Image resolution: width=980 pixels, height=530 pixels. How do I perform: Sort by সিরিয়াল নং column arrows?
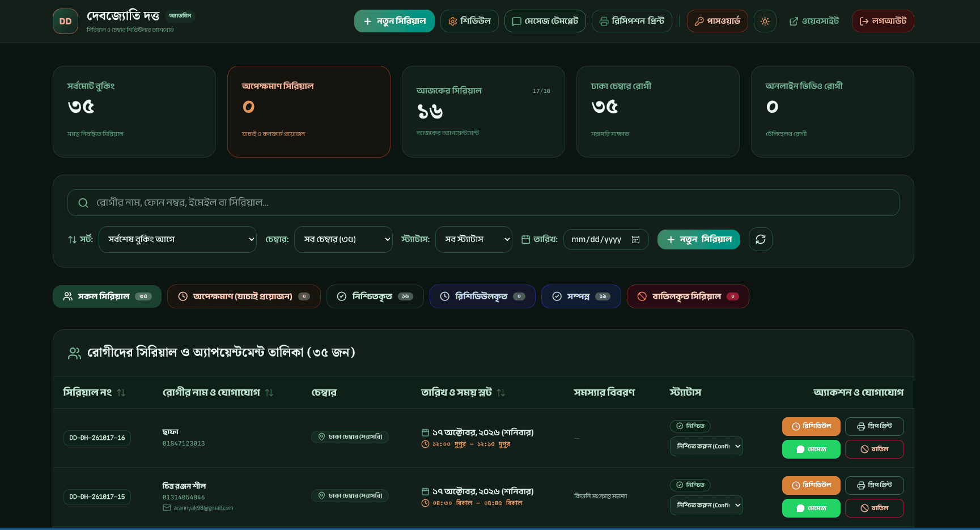[121, 392]
